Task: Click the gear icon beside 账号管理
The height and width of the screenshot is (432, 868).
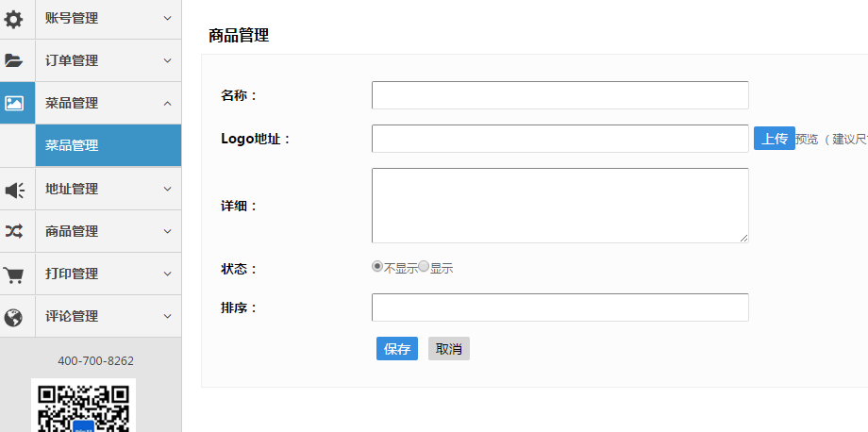Action: (13, 20)
